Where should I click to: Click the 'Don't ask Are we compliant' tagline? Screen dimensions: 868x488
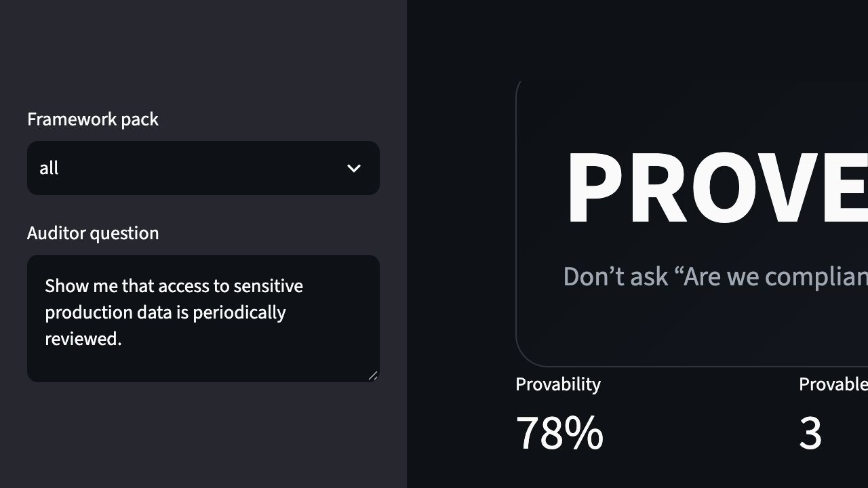click(x=715, y=277)
